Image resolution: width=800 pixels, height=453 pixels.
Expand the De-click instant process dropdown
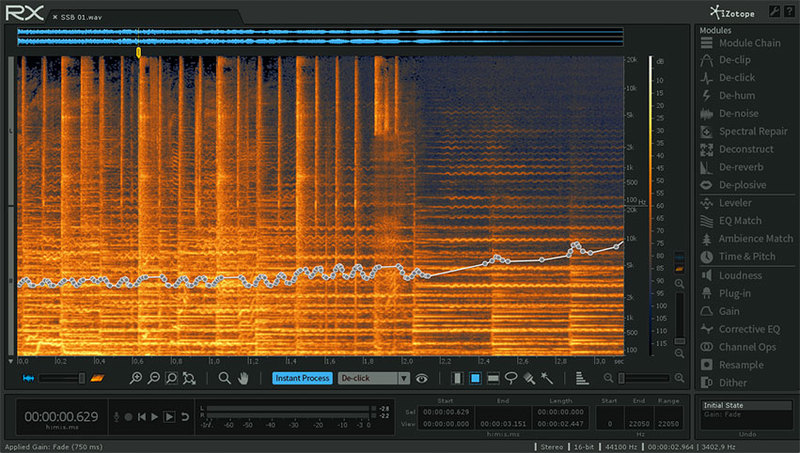(x=404, y=378)
